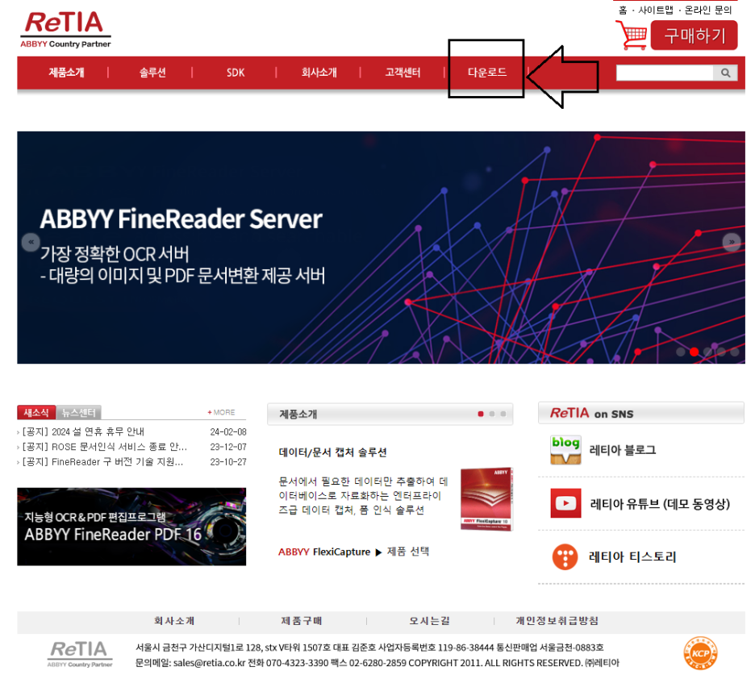This screenshot has height=700, width=755.
Task: Open the 제품소개 menu in the red bar
Action: (66, 73)
